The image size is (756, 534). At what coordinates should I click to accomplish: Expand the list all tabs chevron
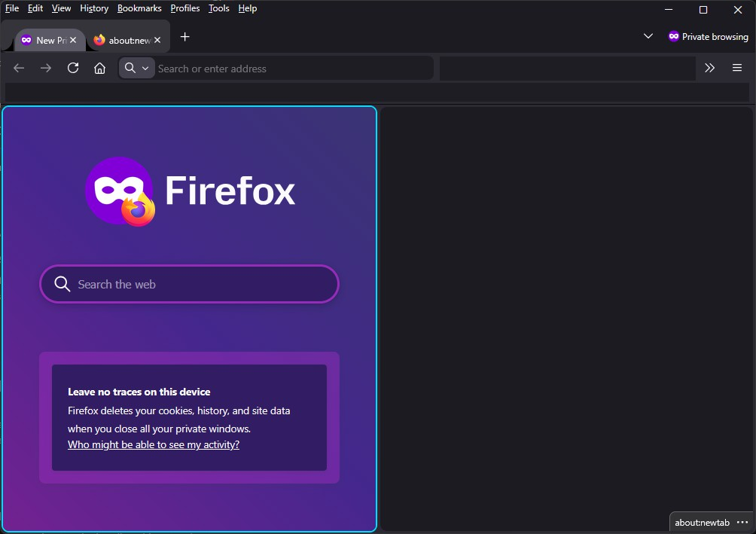click(x=648, y=36)
